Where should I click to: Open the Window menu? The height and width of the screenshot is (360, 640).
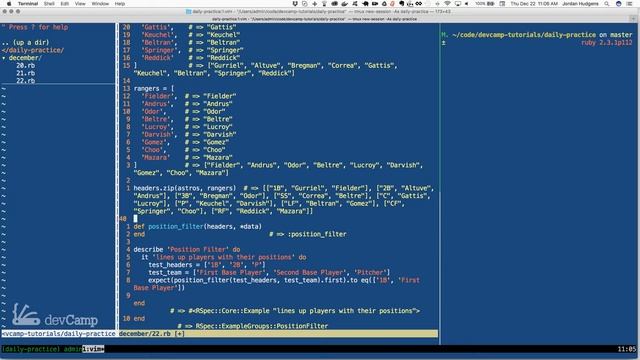pyautogui.click(x=100, y=4)
